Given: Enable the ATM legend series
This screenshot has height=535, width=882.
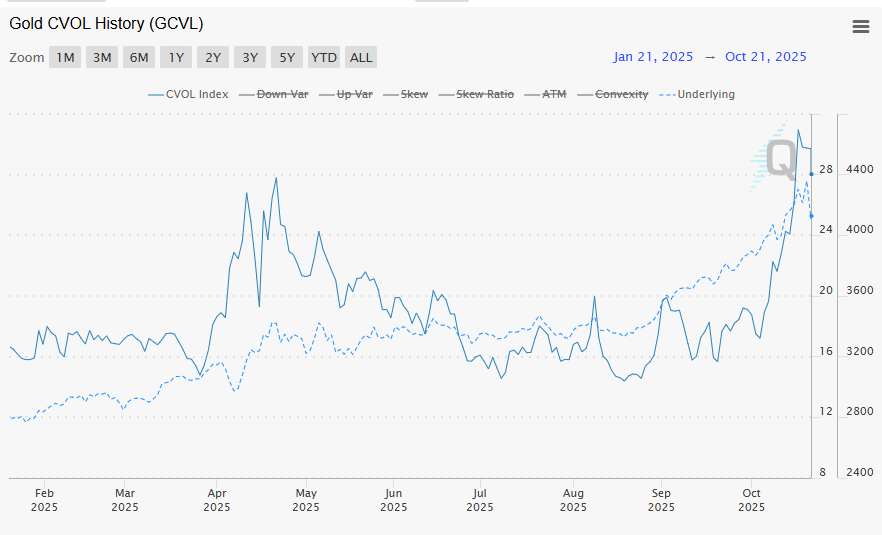Looking at the screenshot, I should 545,95.
